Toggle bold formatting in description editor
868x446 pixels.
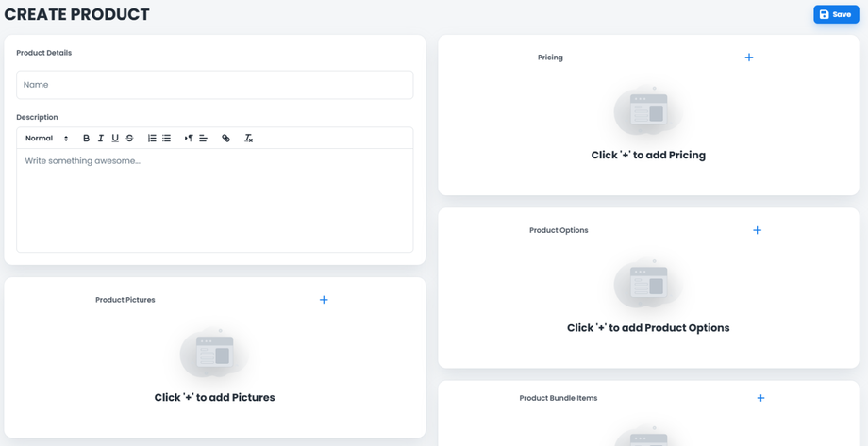(87, 139)
